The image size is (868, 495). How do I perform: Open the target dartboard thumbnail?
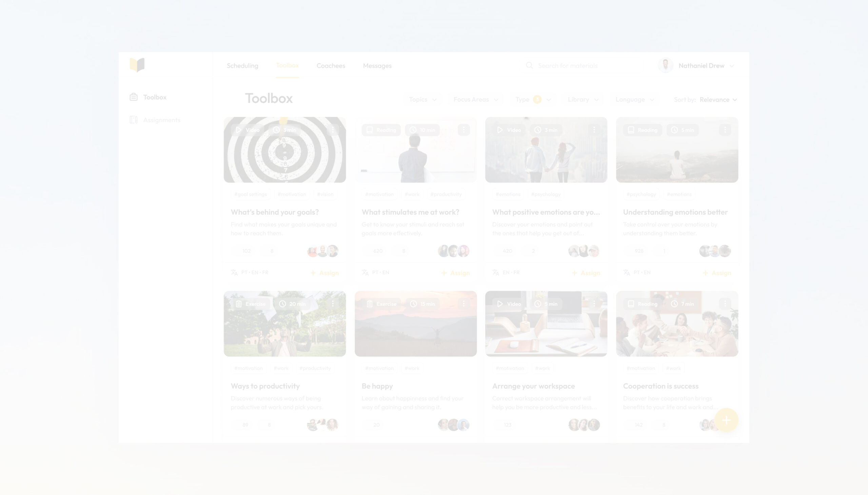285,150
